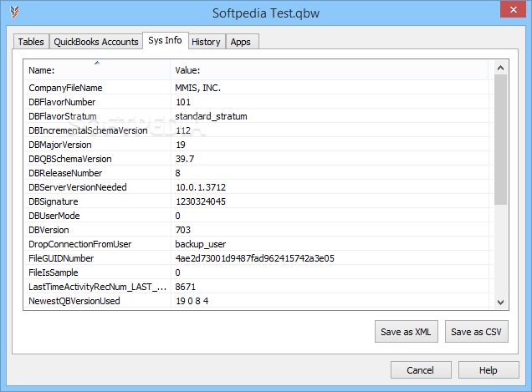This screenshot has height=392, width=532.
Task: Click the value 1230324045
Action: coord(201,201)
